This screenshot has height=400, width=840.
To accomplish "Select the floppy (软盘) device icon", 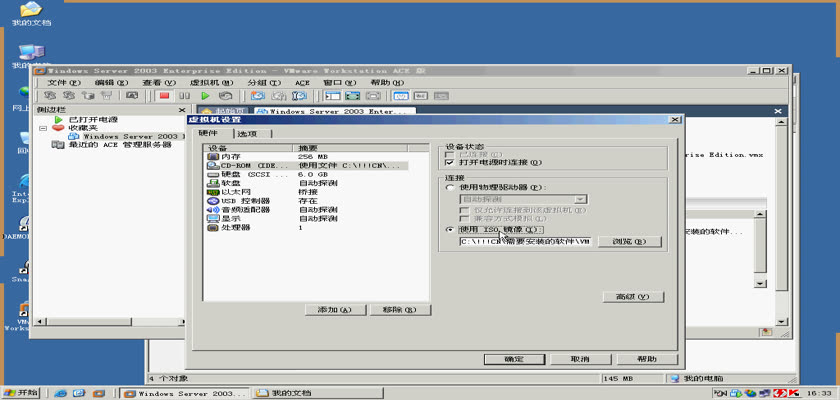I will 213,183.
